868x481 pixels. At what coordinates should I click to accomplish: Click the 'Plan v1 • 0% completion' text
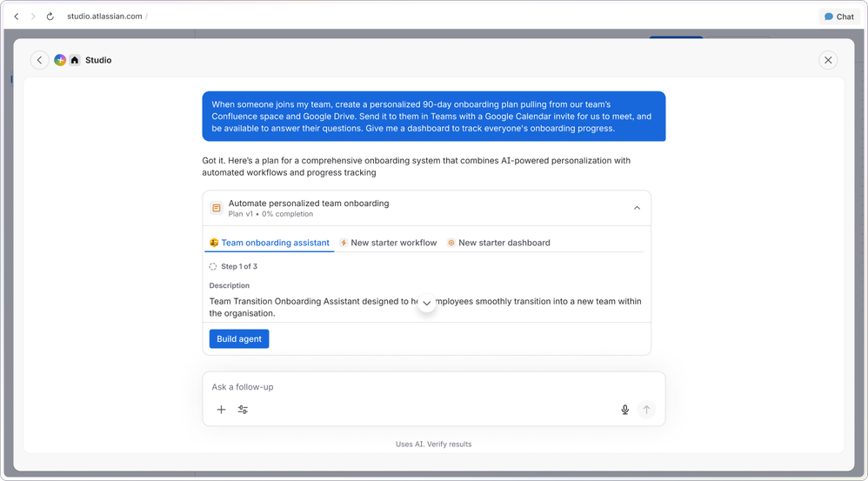click(x=270, y=214)
